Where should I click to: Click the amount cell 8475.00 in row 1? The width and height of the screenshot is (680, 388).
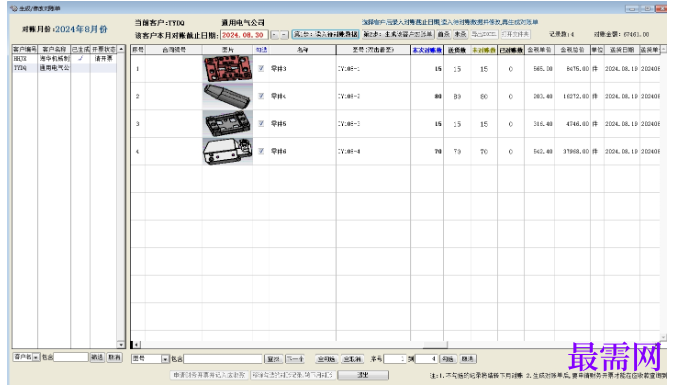pos(572,68)
